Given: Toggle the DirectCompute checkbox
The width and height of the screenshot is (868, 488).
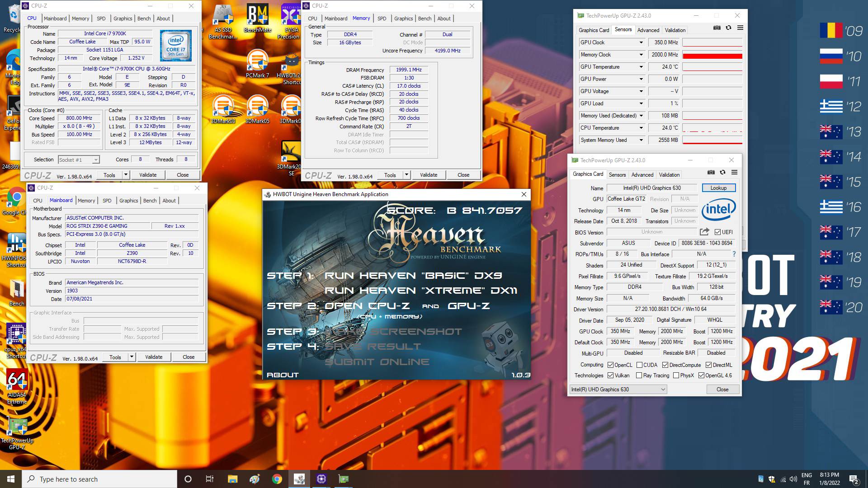Looking at the screenshot, I should 665,365.
